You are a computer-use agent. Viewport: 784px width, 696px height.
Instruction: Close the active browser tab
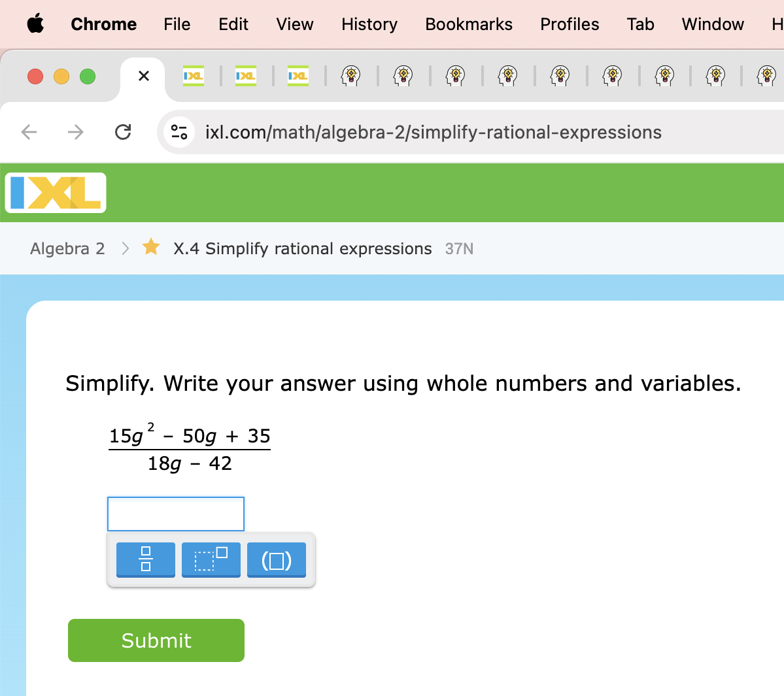point(143,76)
